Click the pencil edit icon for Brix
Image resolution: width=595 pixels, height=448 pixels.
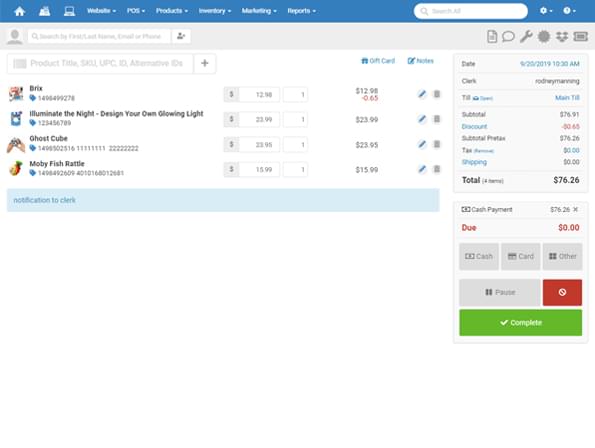(x=422, y=94)
